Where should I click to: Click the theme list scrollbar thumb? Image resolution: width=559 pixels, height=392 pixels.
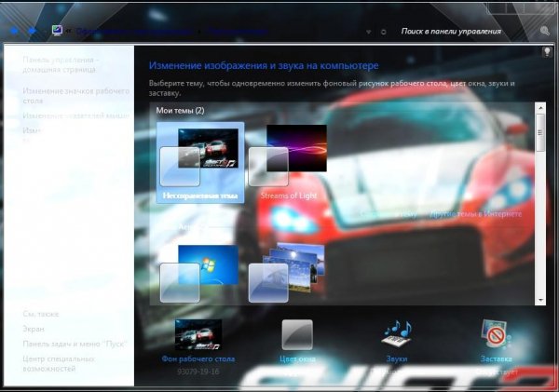(540, 132)
